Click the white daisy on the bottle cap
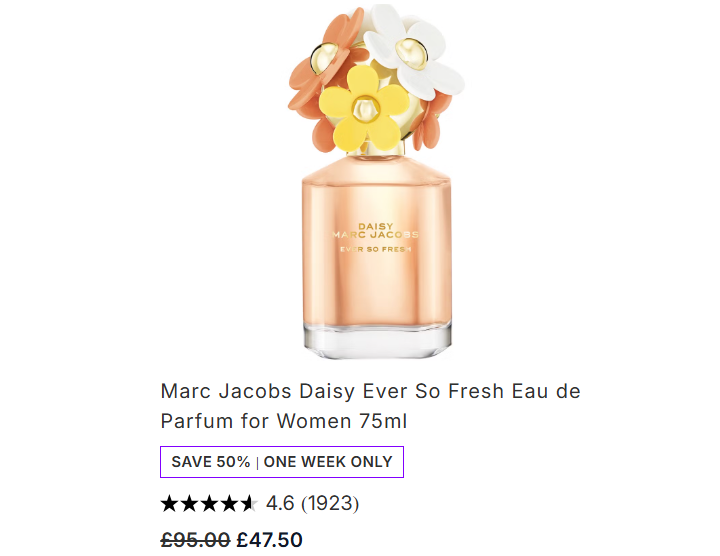Image resolution: width=720 pixels, height=556 pixels. (x=414, y=51)
